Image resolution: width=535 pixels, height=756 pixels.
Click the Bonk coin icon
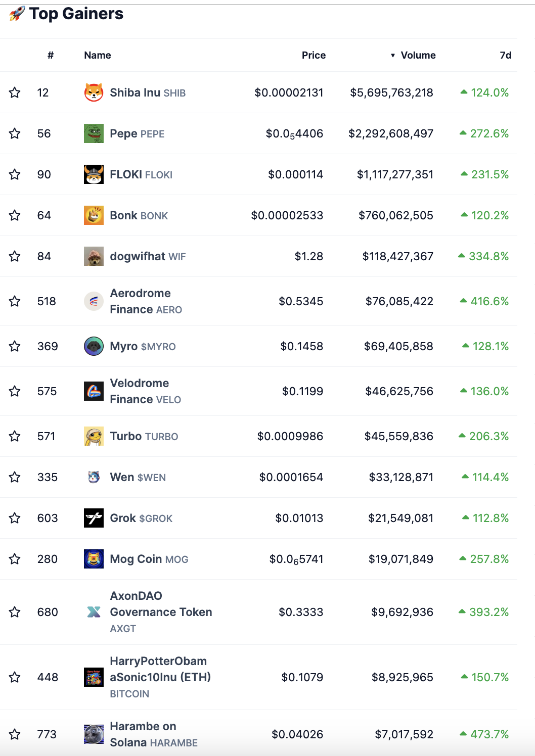point(94,215)
